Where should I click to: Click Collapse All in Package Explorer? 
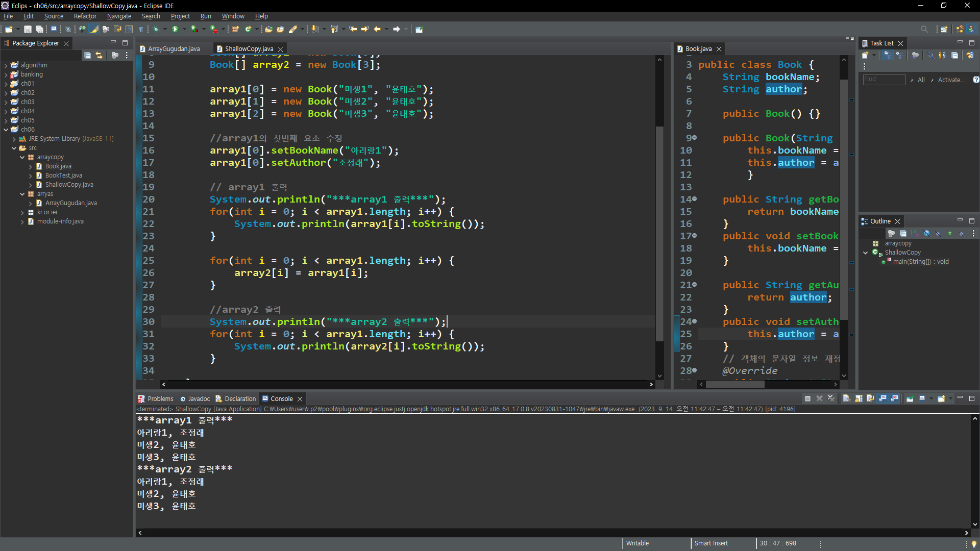point(88,55)
